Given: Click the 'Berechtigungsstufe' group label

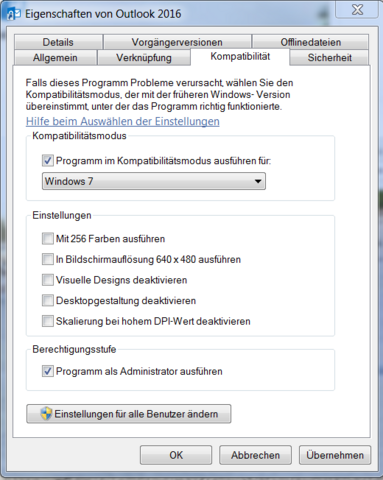Looking at the screenshot, I should pyautogui.click(x=74, y=349).
